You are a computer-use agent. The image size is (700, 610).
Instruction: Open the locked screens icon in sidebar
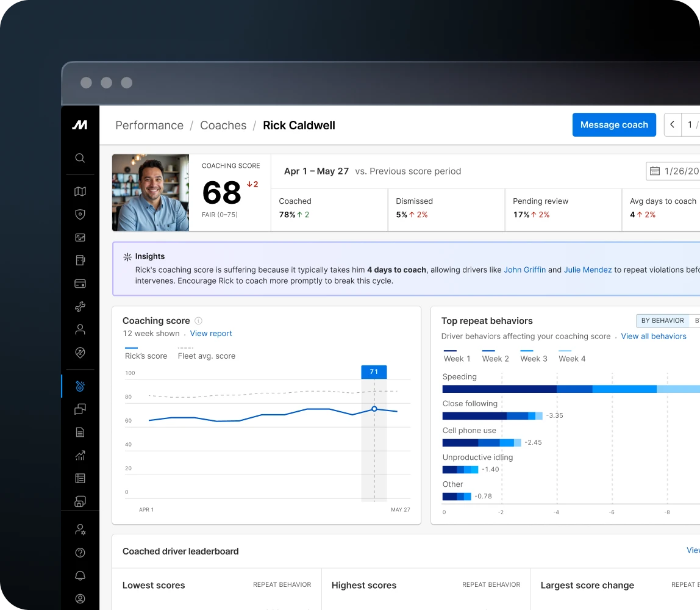coord(80,501)
